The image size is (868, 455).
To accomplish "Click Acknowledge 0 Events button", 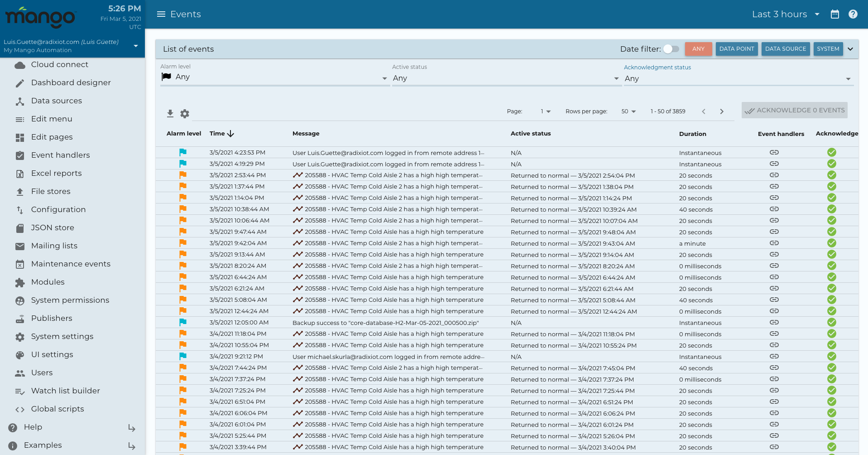I will 795,110.
